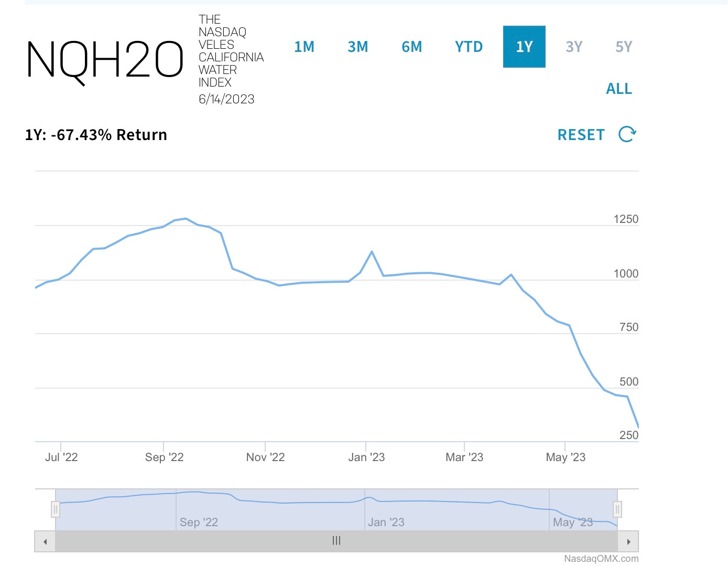Click scrollbar left arrow button

[45, 541]
